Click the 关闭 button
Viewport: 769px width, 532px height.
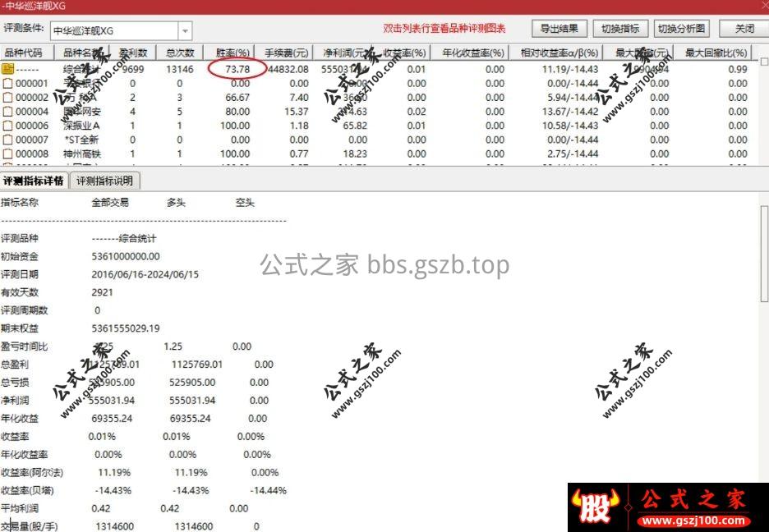(x=744, y=29)
